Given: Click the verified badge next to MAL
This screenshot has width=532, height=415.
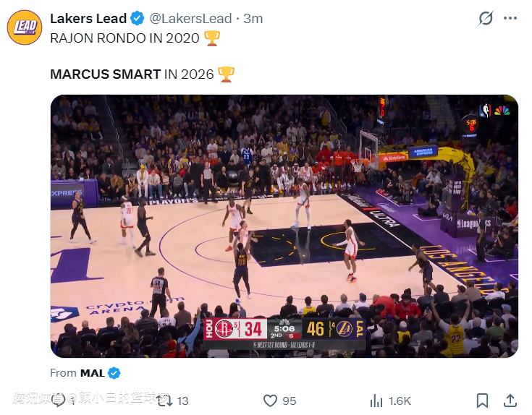Looking at the screenshot, I should [x=114, y=373].
